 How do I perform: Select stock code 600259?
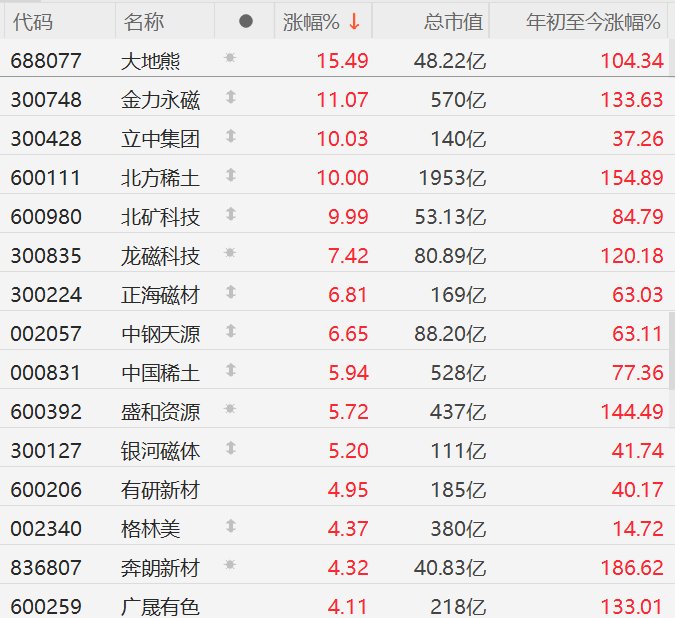coord(46,607)
